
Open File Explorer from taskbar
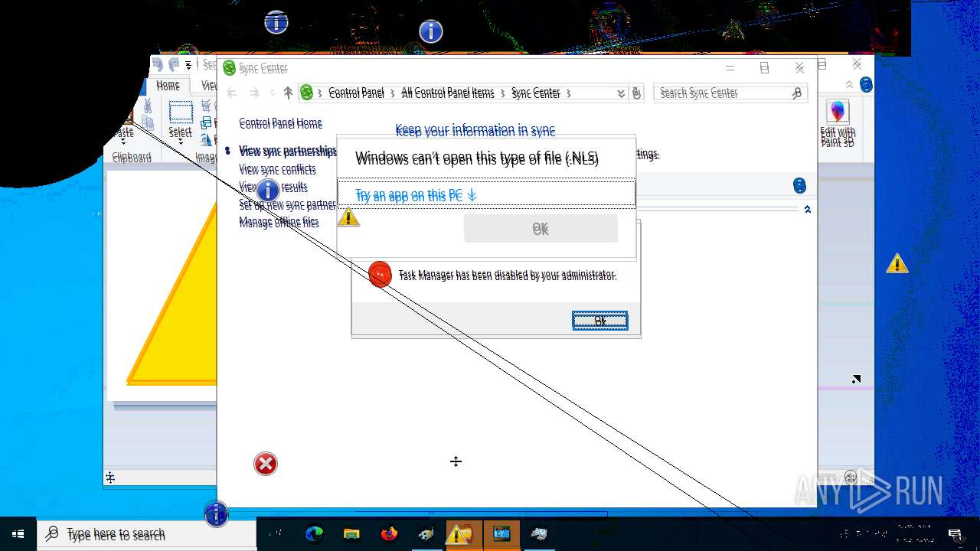[351, 534]
